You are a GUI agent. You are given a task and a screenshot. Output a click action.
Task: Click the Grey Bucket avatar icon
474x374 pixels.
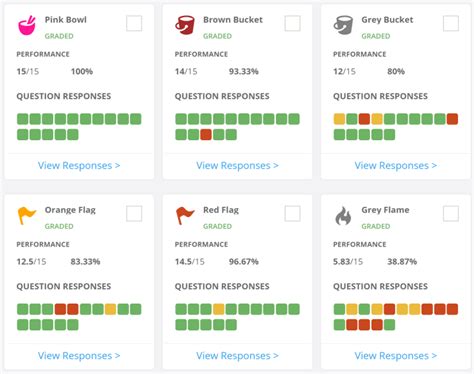point(343,25)
